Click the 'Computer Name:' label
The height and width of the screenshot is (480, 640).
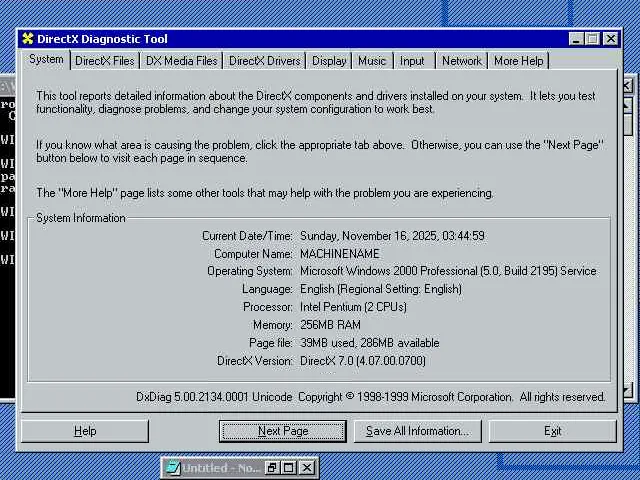253,254
